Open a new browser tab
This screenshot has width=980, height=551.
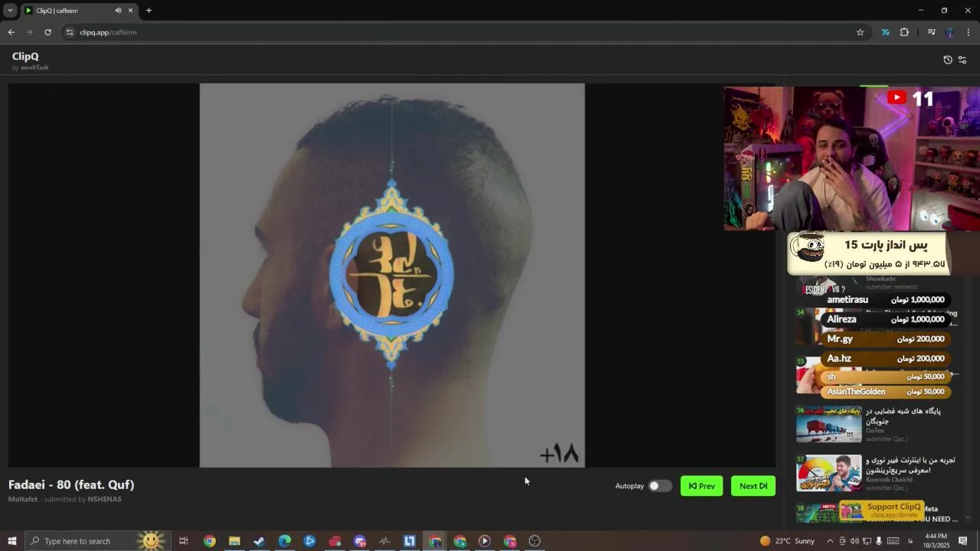(x=149, y=11)
